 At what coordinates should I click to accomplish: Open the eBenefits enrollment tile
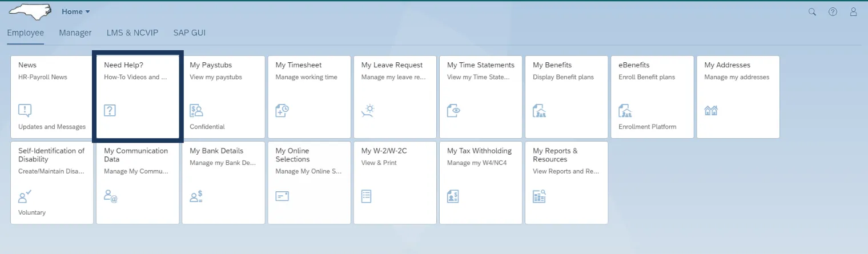tap(652, 96)
